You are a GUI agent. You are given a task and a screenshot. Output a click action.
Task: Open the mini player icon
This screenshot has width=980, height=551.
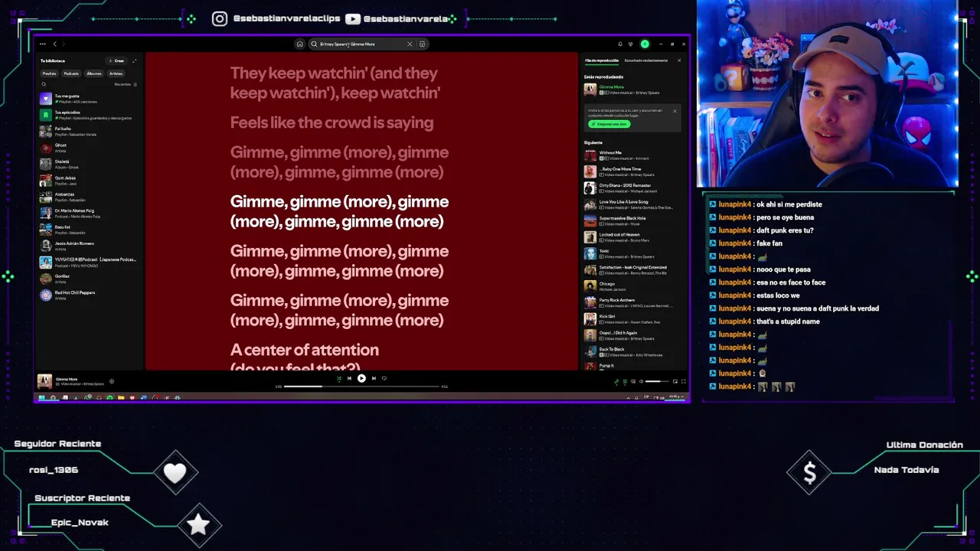(x=675, y=381)
